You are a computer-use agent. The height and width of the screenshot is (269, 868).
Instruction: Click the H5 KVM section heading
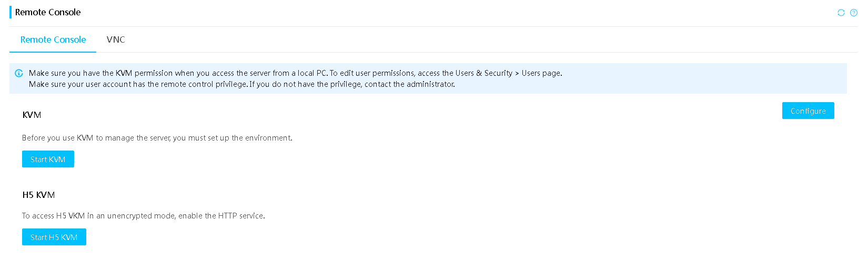click(x=38, y=195)
